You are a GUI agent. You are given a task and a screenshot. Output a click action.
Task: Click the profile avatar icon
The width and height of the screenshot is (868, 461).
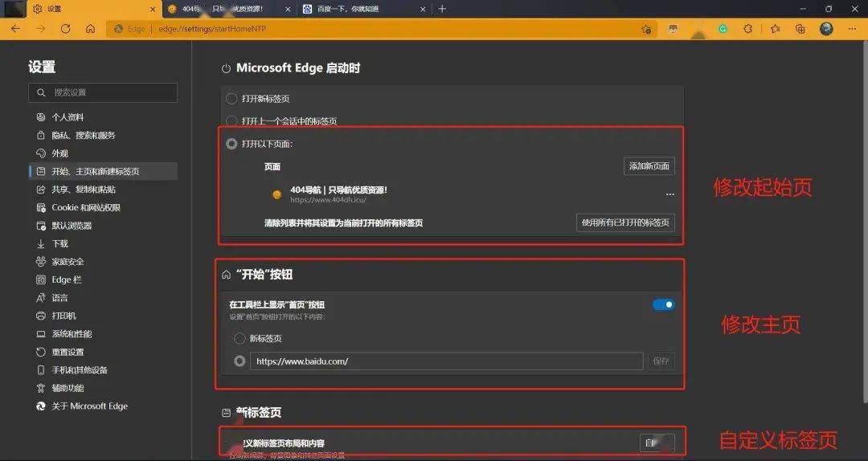(x=826, y=29)
